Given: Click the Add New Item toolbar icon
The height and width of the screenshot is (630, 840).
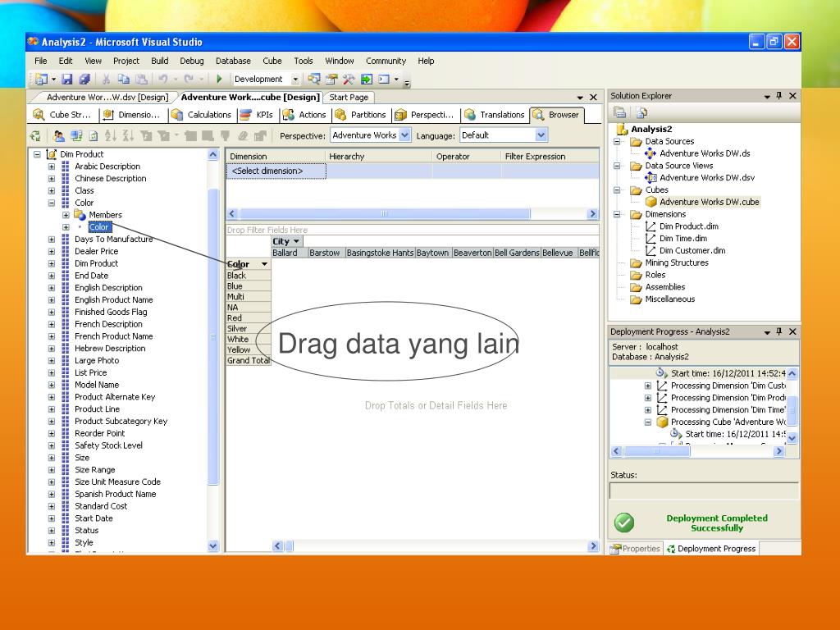Looking at the screenshot, I should 41,80.
